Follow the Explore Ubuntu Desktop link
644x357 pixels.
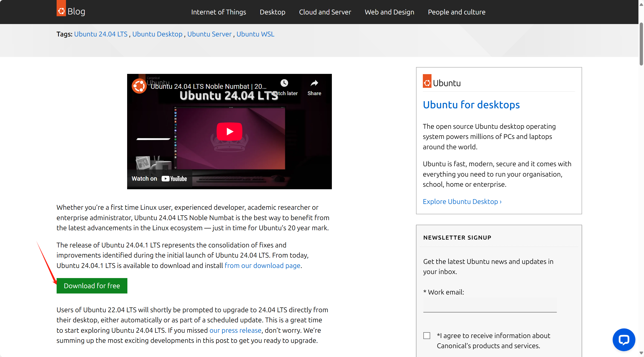[462, 201]
